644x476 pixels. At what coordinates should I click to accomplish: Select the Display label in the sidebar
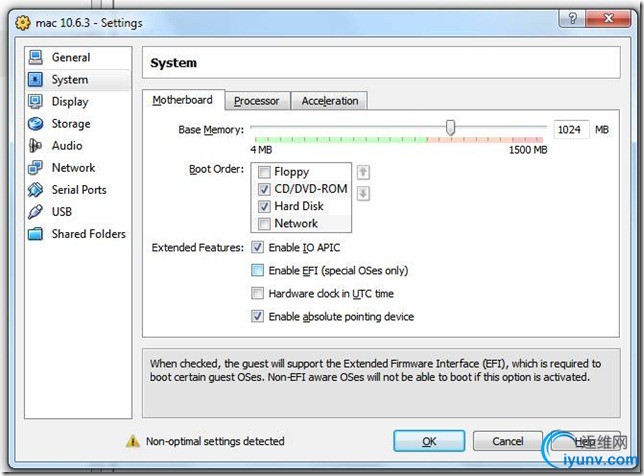point(70,102)
